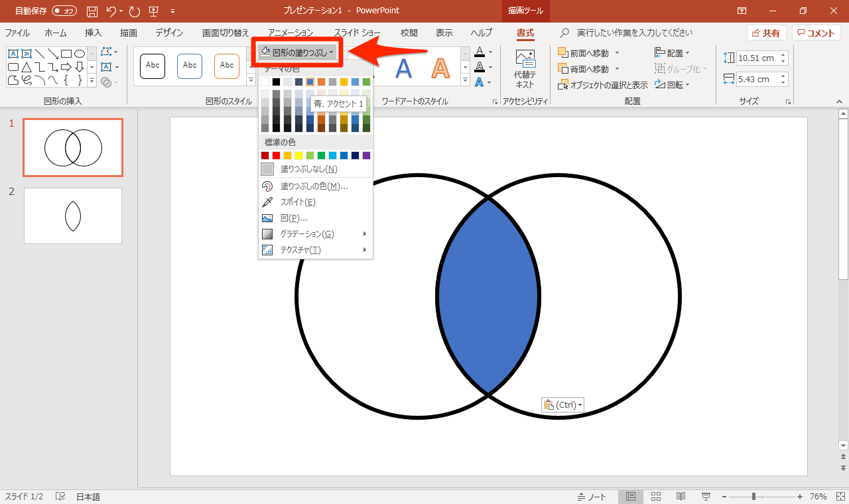Screen dimensions: 849x504
Task: Select the scribble freeform shape
Action: [27, 80]
